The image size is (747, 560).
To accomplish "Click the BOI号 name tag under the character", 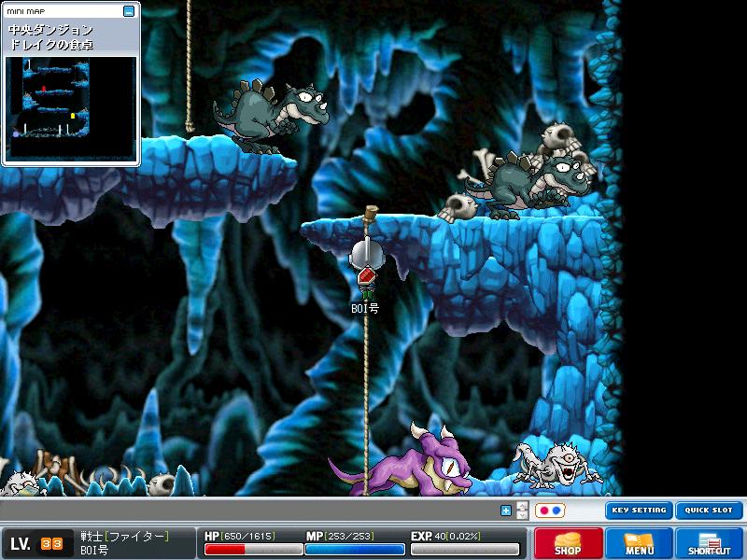I will [365, 309].
